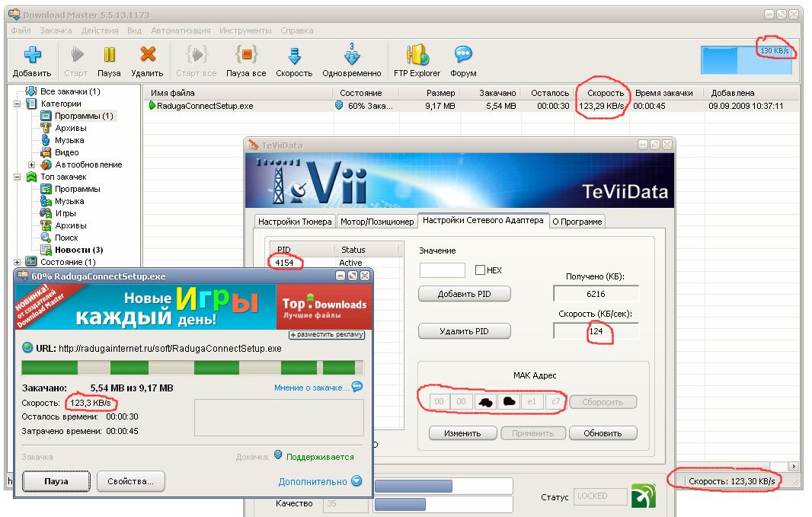
Task: Open Свойства... button
Action: tap(130, 481)
